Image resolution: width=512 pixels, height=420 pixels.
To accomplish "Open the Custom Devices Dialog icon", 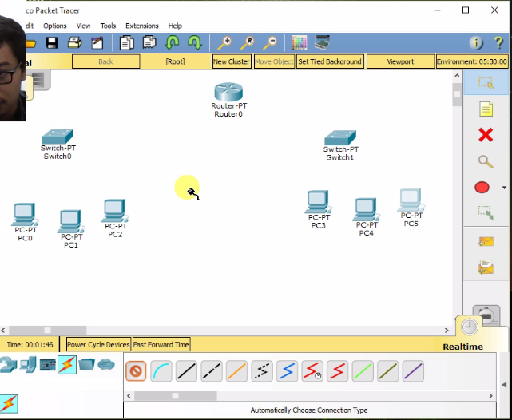I will pos(322,42).
